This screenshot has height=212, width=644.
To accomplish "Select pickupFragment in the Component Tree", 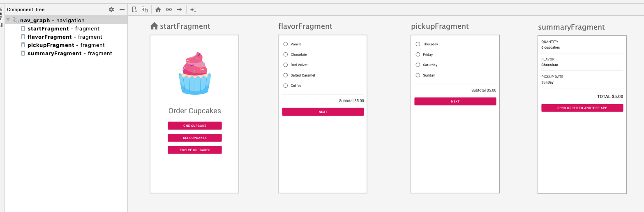I will (51, 45).
